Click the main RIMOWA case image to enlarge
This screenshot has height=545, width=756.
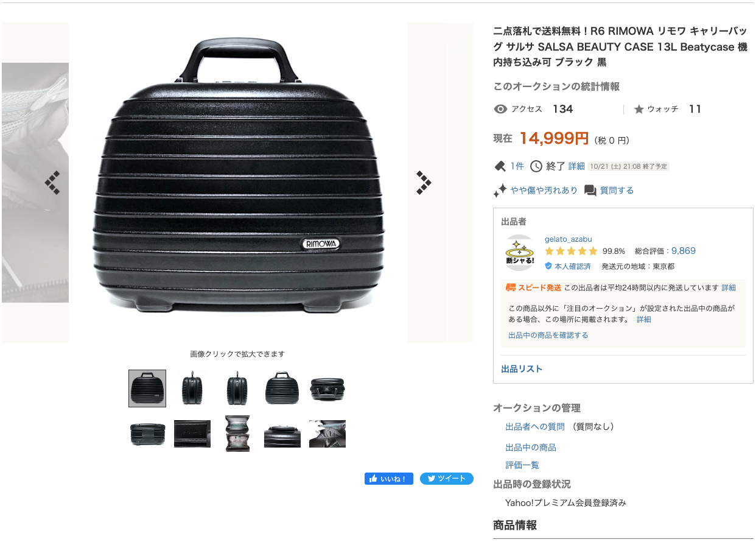click(x=238, y=183)
